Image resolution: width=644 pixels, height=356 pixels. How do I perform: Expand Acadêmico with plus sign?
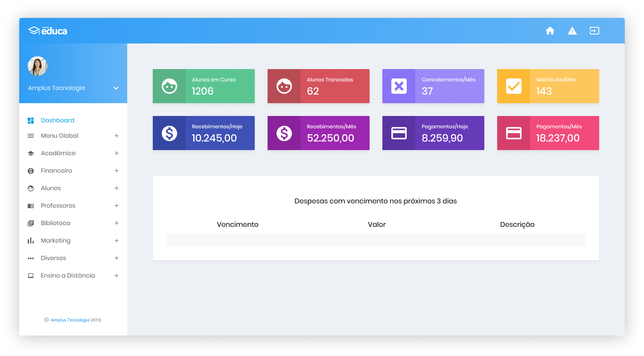click(117, 153)
